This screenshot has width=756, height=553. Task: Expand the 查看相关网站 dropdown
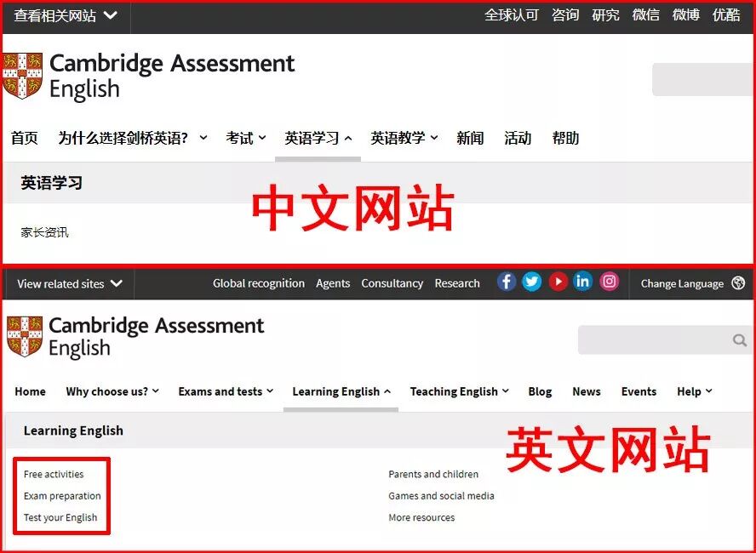66,15
